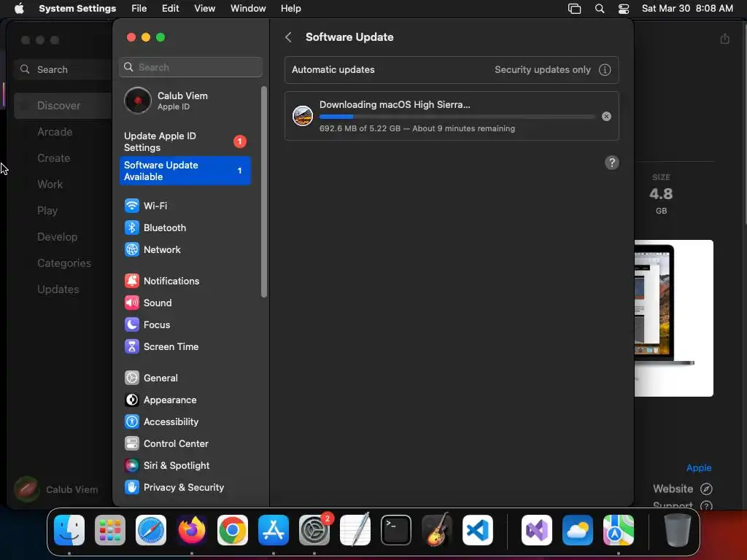Click Stage Manager icon in menu bar

point(575,9)
